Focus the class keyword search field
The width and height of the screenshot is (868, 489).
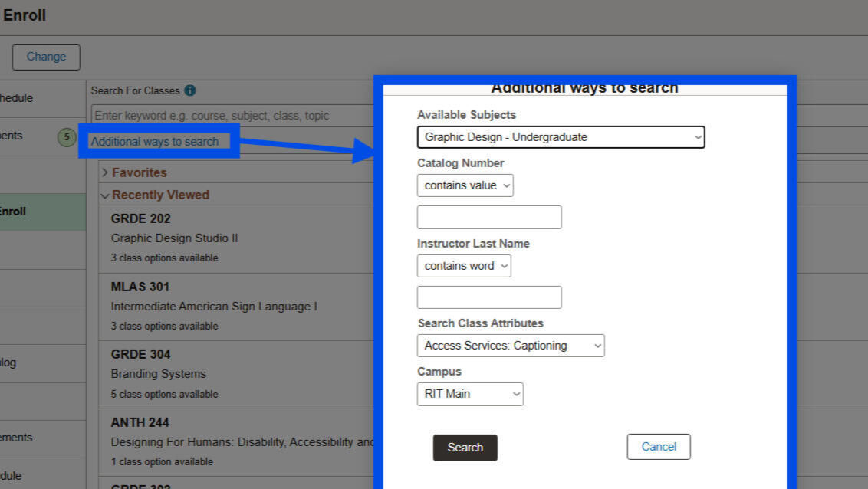(232, 116)
